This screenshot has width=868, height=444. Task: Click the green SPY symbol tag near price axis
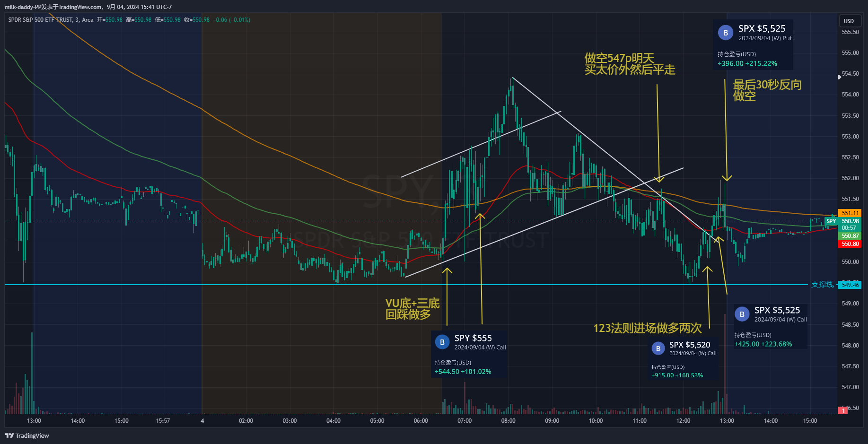(831, 221)
